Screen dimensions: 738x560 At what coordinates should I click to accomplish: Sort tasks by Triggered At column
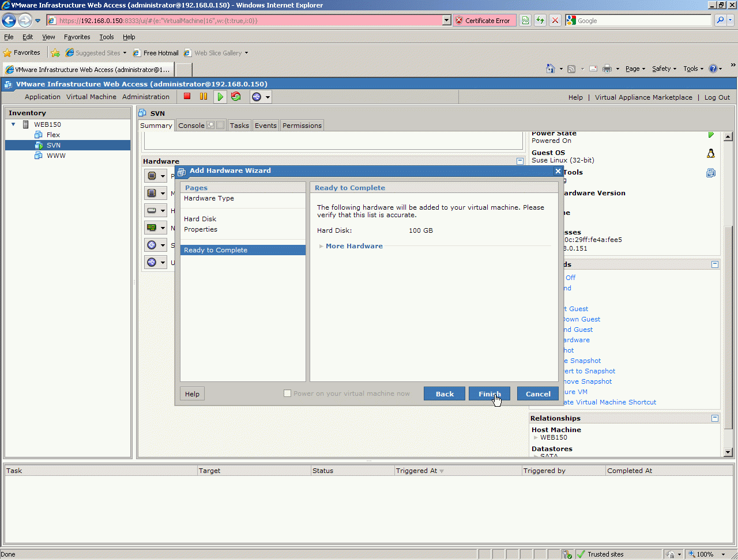(458, 471)
